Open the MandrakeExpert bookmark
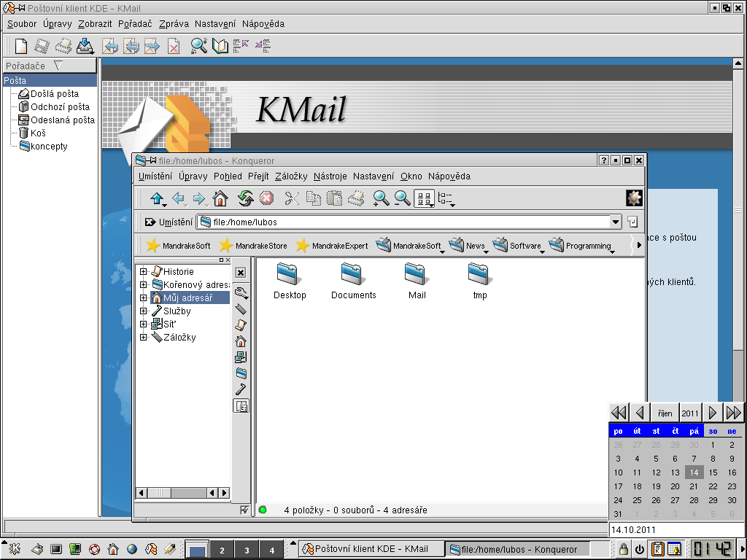 [332, 246]
